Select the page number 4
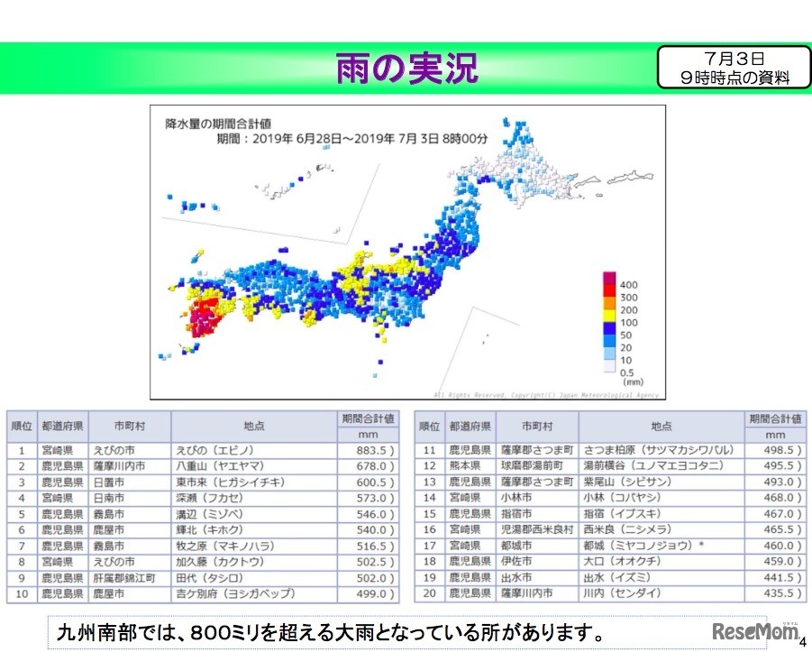The image size is (812, 652). click(x=801, y=642)
